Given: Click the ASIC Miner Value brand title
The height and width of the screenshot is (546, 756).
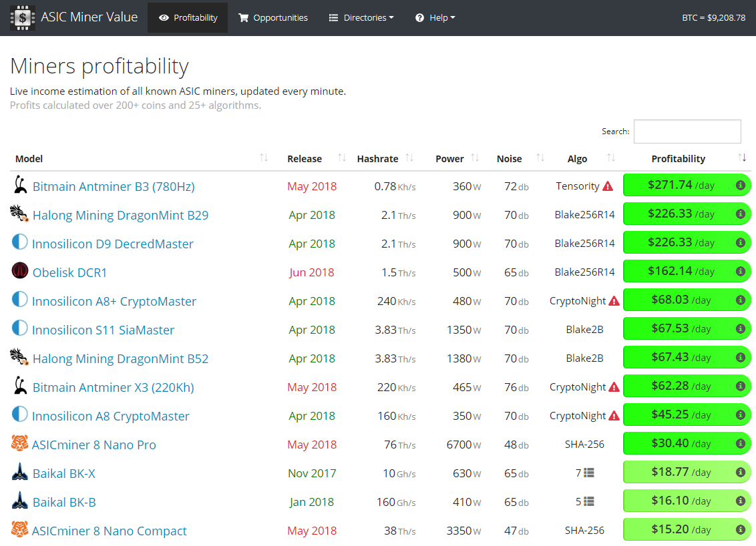Looking at the screenshot, I should pos(89,17).
